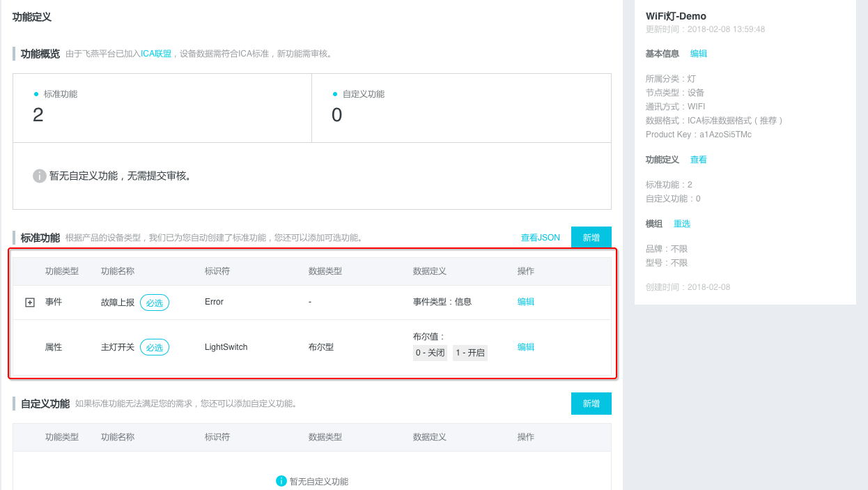The image size is (868, 490).
Task: Open the ICA联盟 link
Action: [x=156, y=54]
